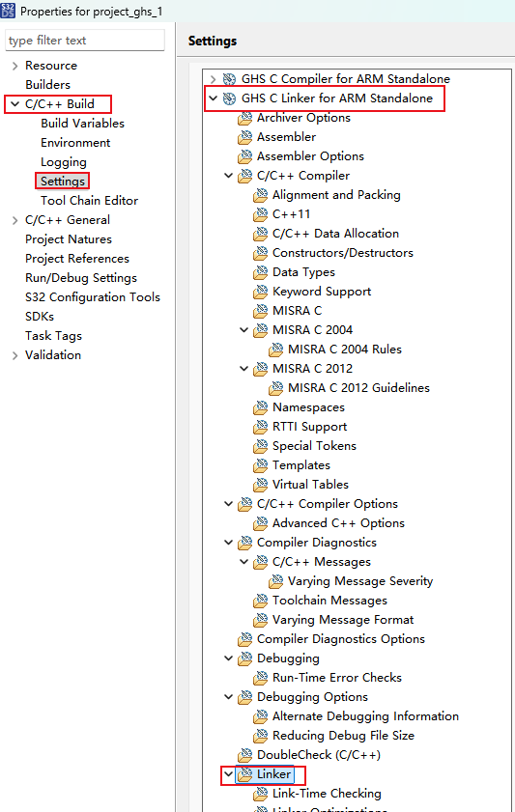This screenshot has width=515, height=812.
Task: Click the type filter text field
Action: point(85,41)
